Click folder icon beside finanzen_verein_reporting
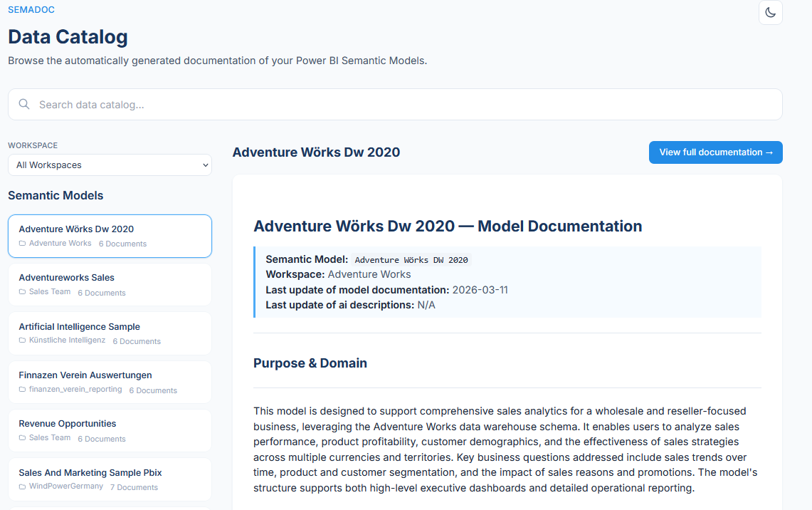The image size is (812, 510). pos(22,390)
